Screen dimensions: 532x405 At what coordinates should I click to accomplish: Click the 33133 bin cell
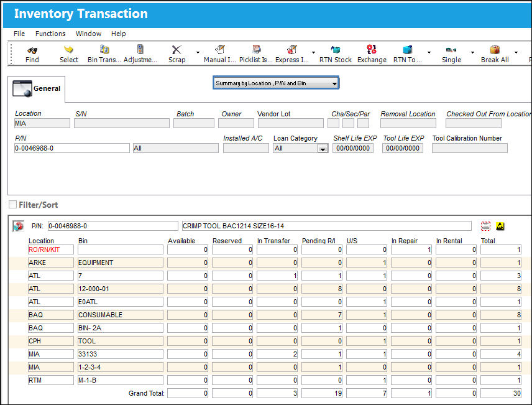point(120,354)
